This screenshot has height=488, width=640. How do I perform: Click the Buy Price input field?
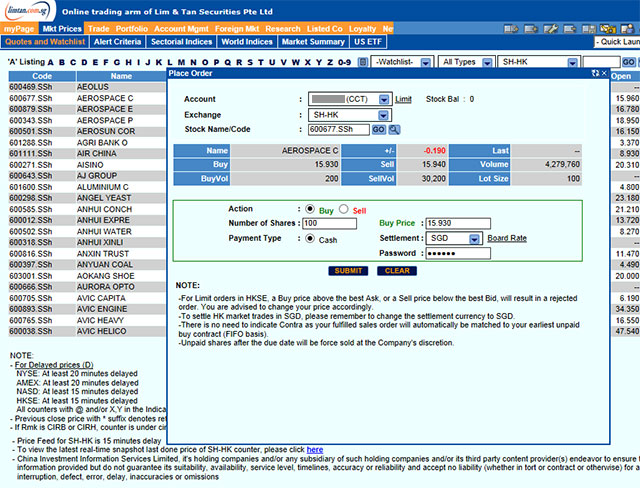(458, 223)
